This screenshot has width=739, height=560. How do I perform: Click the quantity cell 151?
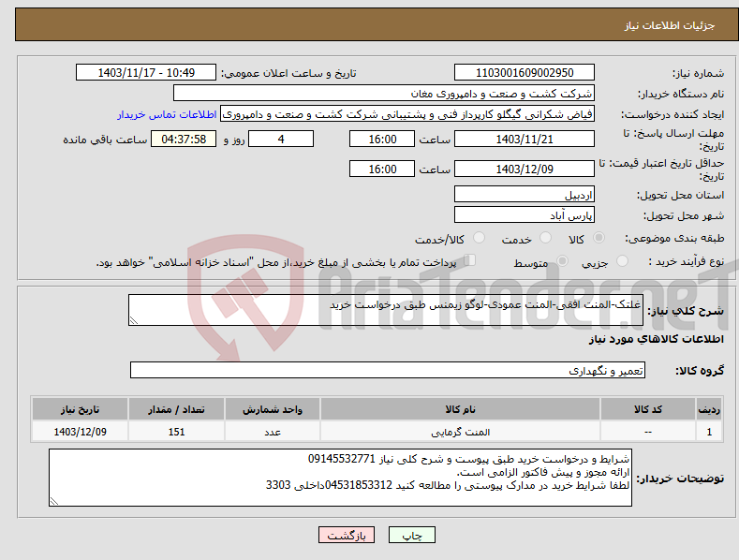[176, 432]
